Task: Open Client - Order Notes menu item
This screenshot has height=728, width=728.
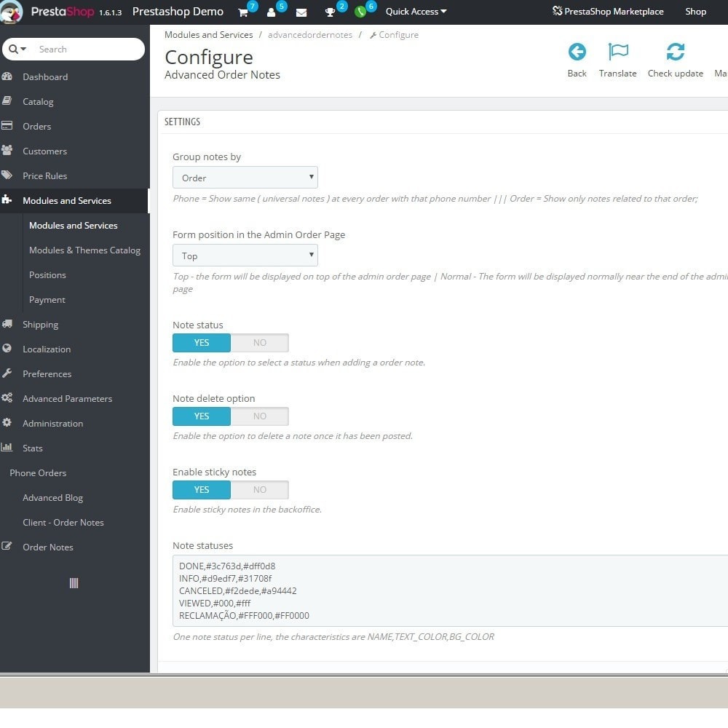Action: 63,522
